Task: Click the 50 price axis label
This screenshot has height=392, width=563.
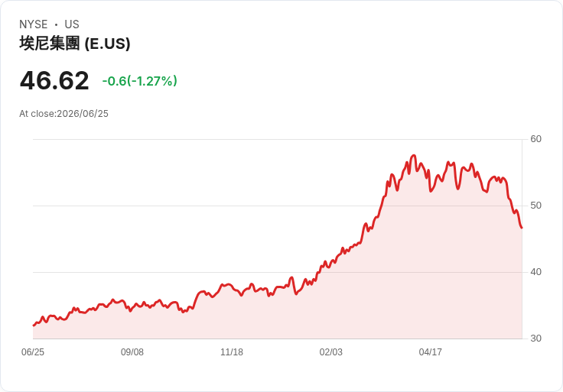Action: (535, 206)
